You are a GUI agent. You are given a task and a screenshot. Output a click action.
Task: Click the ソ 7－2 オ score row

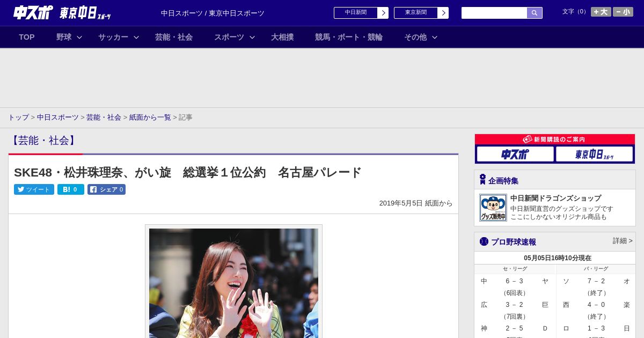click(x=596, y=281)
